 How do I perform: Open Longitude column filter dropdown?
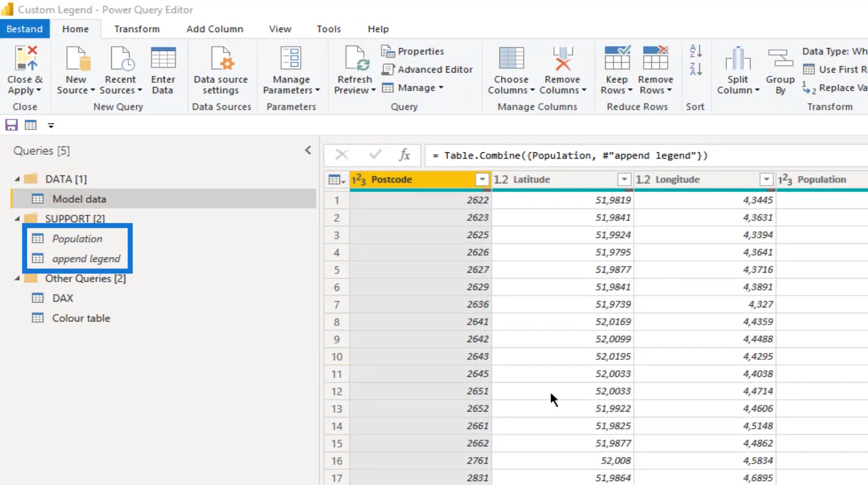pos(766,180)
